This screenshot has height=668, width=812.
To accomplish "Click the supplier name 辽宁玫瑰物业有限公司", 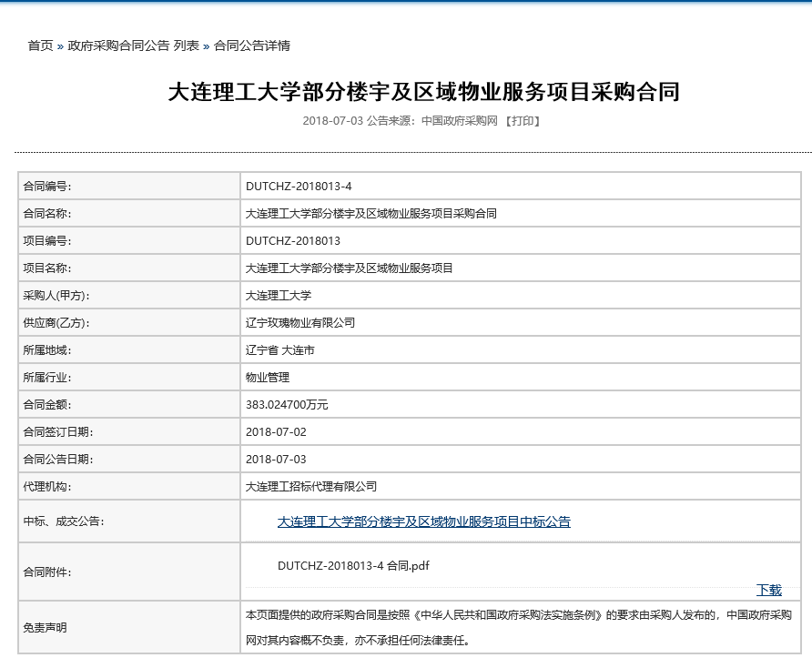I will coord(300,323).
